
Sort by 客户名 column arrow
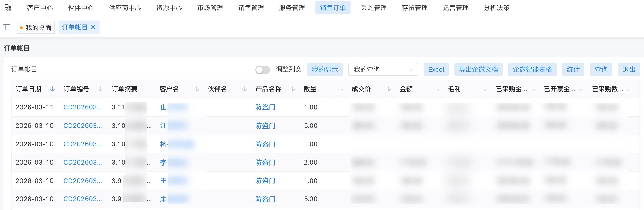click(x=197, y=89)
